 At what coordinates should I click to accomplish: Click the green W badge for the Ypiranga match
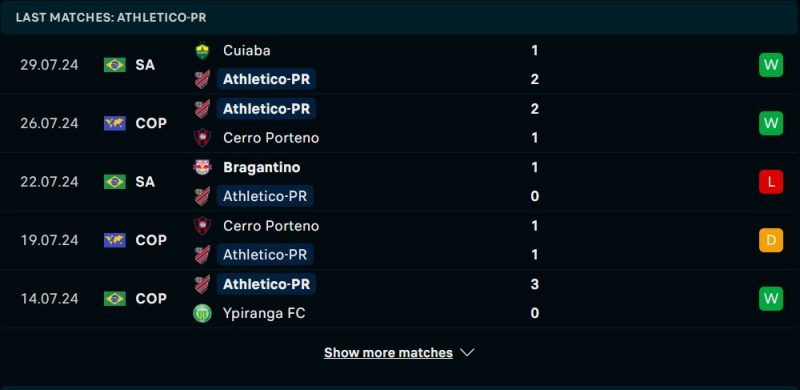click(771, 298)
